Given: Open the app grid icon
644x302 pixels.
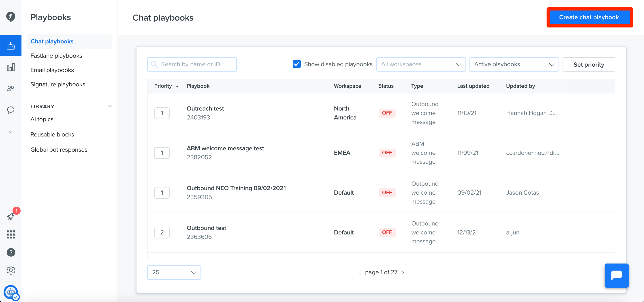Looking at the screenshot, I should click(11, 234).
